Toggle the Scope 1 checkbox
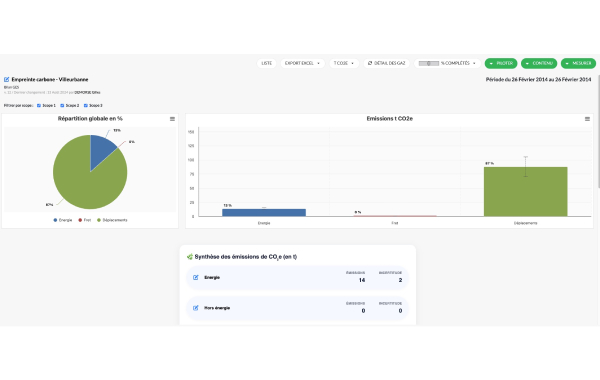The width and height of the screenshot is (600, 380). pos(39,105)
